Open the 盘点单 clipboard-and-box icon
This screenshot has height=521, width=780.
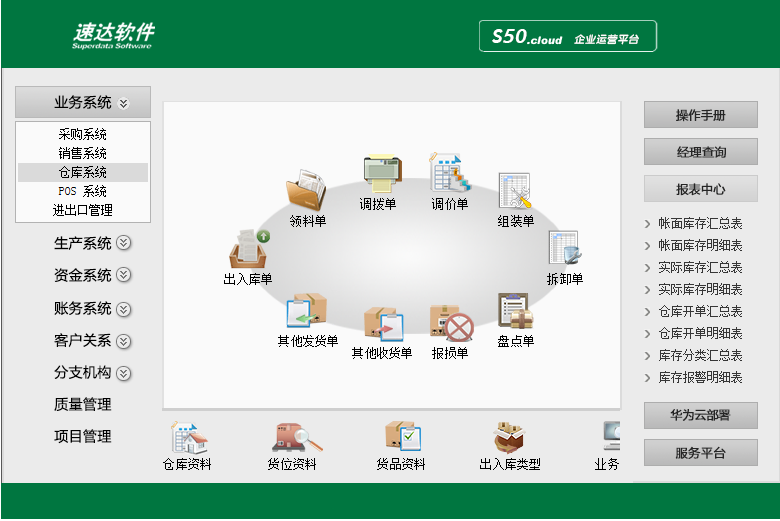pos(515,311)
